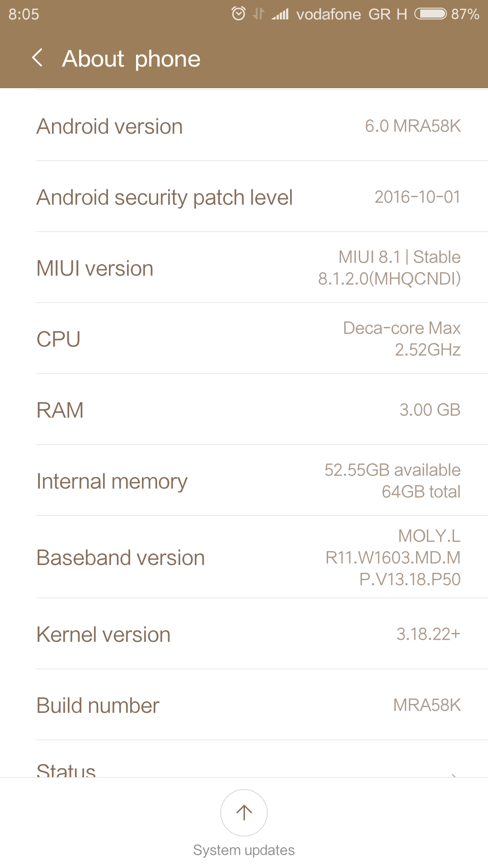Tap the back arrow icon
The width and height of the screenshot is (488, 868).
point(38,58)
